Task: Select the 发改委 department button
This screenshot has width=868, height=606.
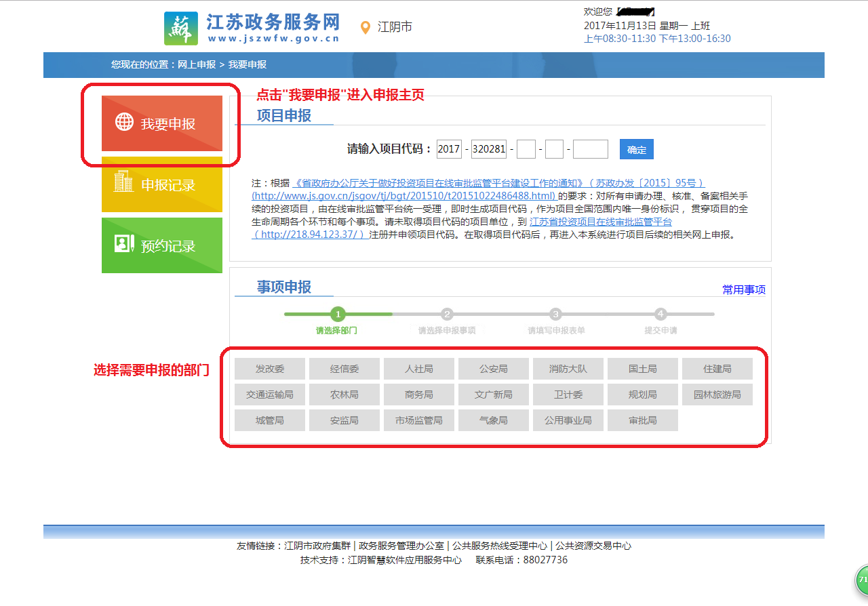Action: click(x=270, y=369)
